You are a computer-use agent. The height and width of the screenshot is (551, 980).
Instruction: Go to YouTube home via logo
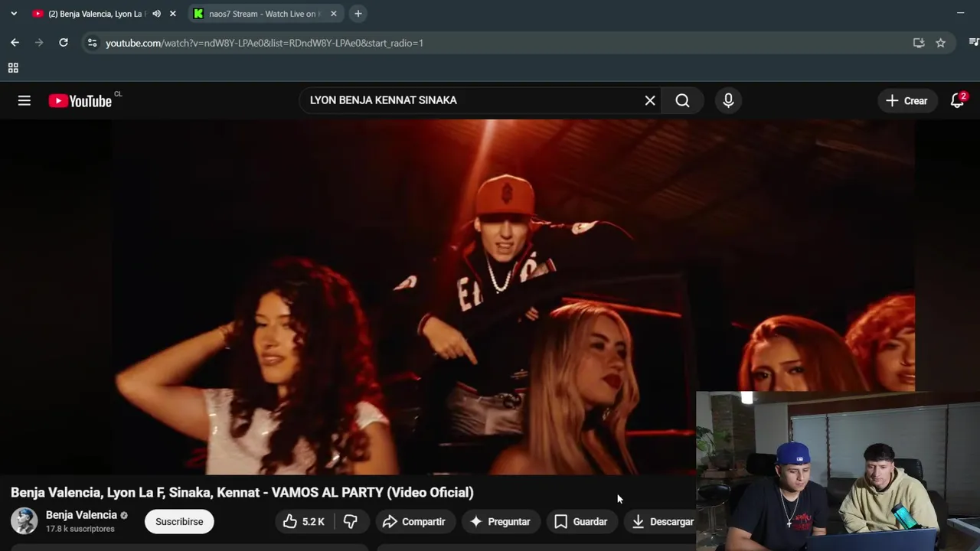pos(80,100)
